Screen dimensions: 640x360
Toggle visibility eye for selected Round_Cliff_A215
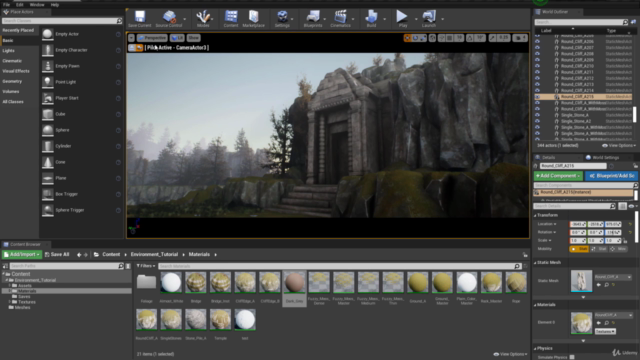tap(537, 97)
